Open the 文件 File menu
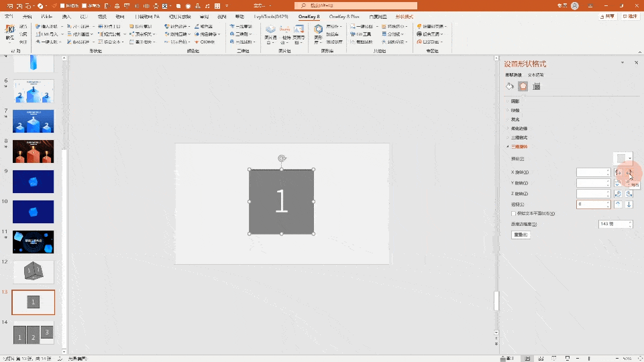 pos(9,17)
